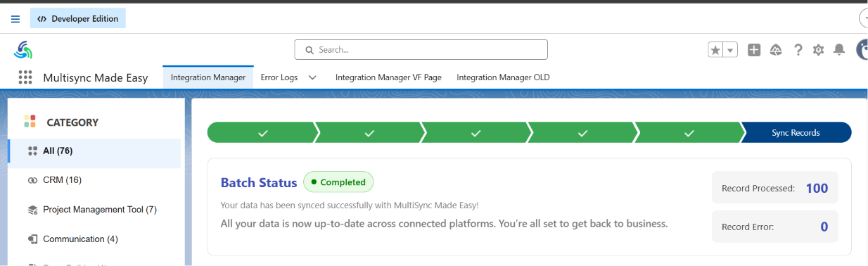Click the fourth completed progress step
The height and width of the screenshot is (266, 868).
[x=583, y=132]
